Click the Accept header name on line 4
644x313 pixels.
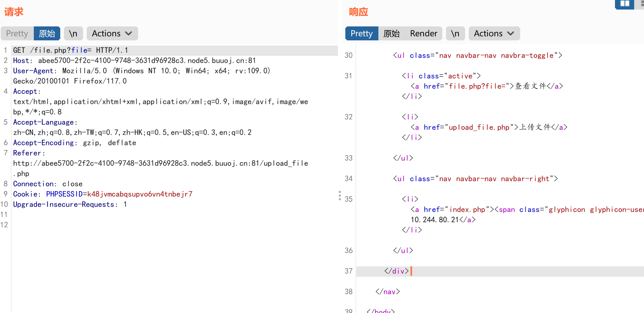coord(25,91)
